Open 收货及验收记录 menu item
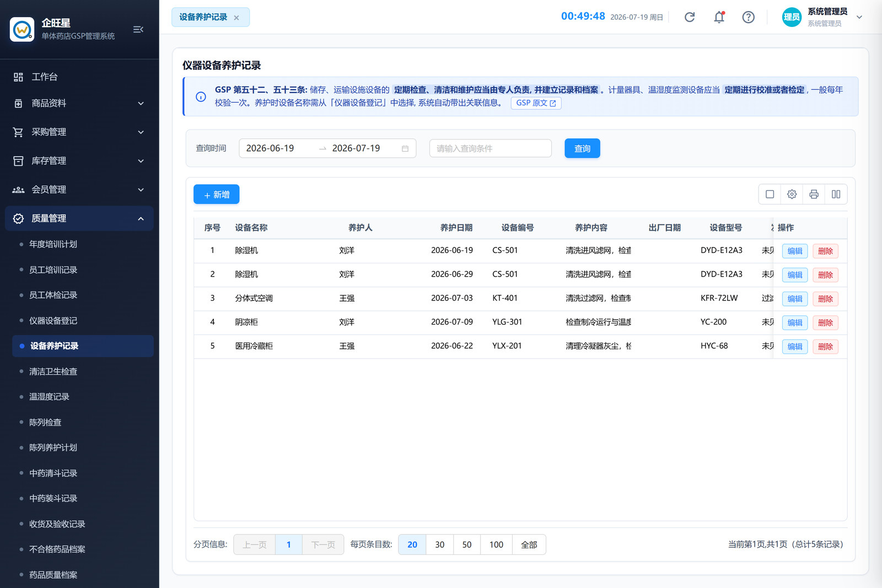The width and height of the screenshot is (882, 588). [x=83, y=524]
